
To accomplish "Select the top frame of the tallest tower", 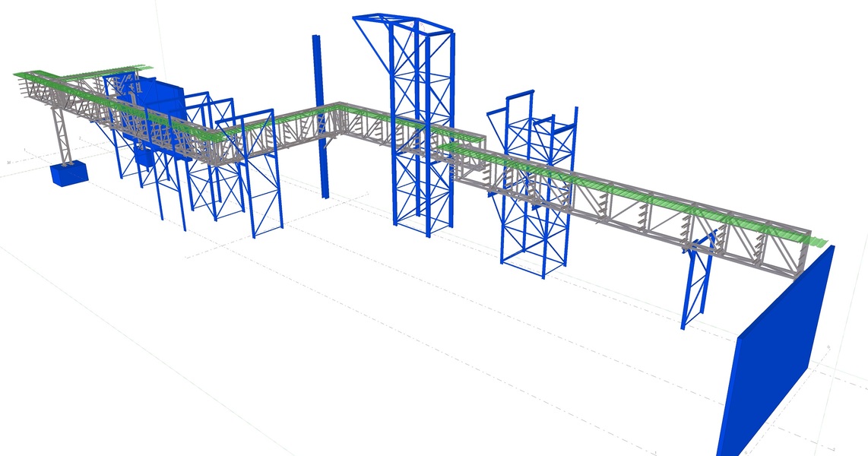I will click(403, 20).
